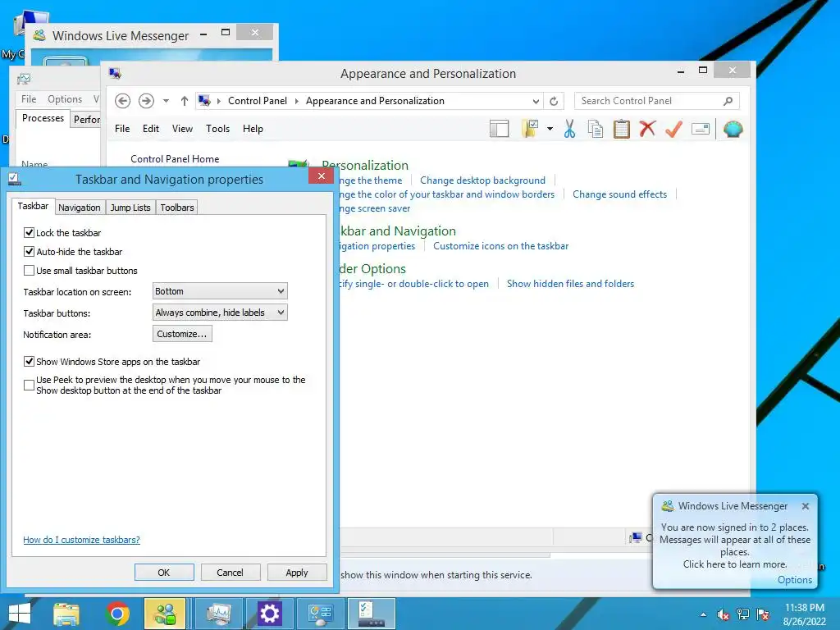Click the orange checkmark Properties icon
This screenshot has height=630, width=840.
[673, 129]
